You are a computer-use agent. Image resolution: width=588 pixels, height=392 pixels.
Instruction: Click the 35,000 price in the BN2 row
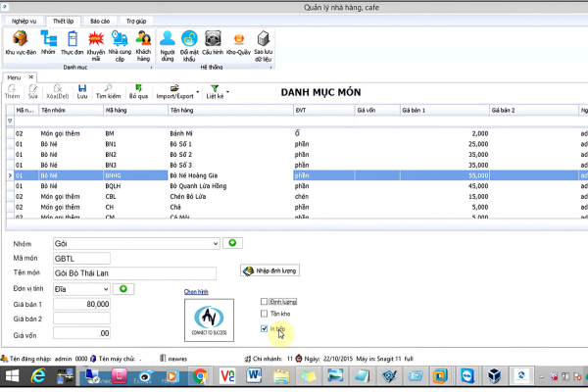478,155
